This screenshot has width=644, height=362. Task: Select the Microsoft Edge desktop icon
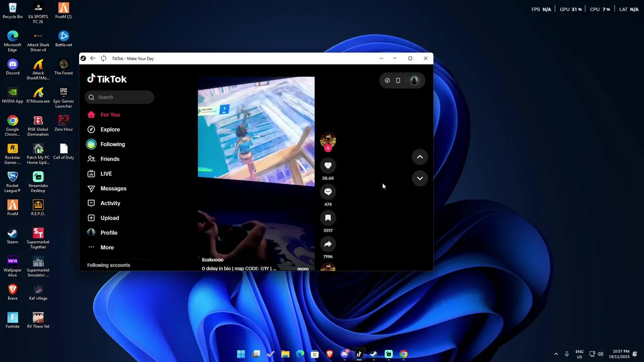(13, 41)
